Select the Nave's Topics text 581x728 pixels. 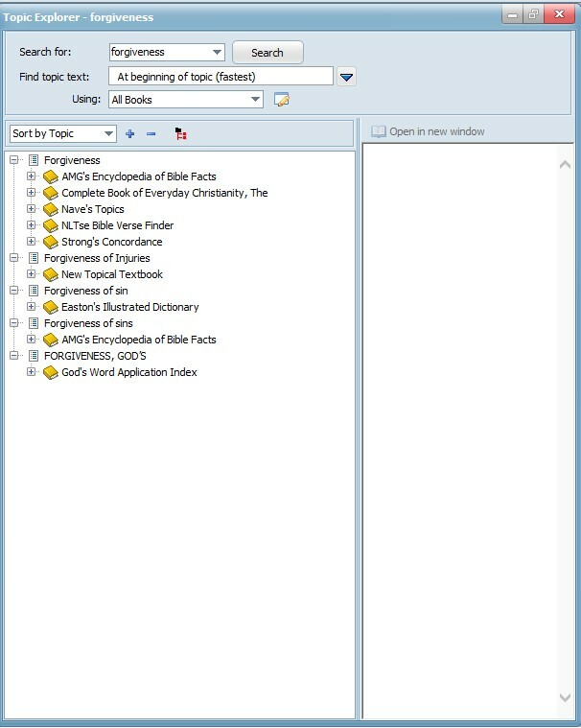(x=93, y=209)
